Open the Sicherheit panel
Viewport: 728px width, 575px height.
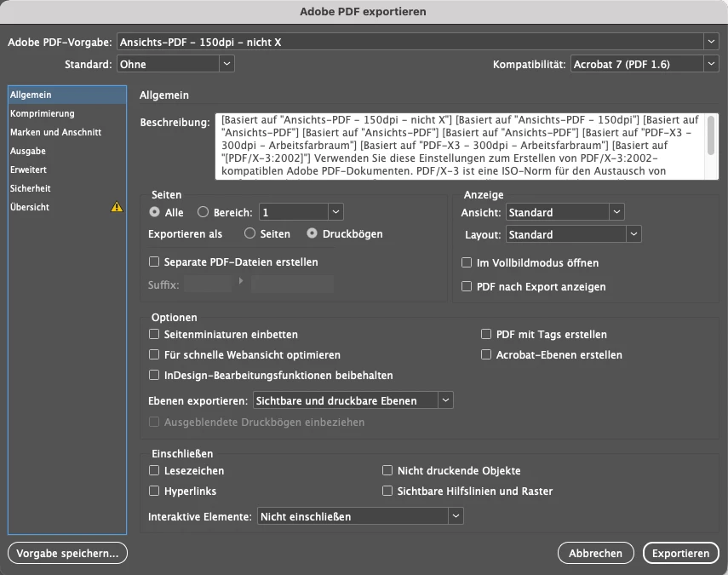click(x=67, y=188)
